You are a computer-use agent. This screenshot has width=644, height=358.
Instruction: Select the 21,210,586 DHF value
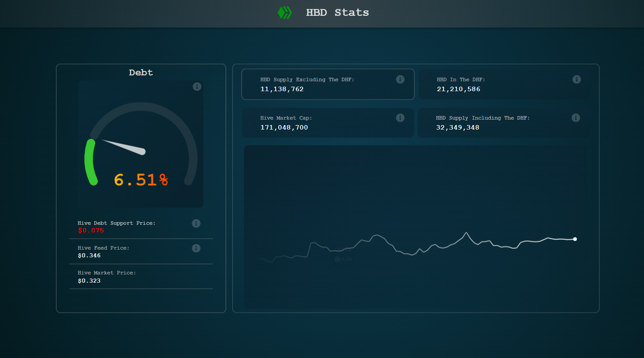459,89
